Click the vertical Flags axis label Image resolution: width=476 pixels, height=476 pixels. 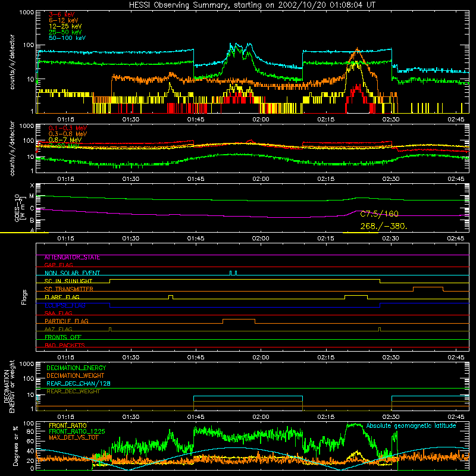(x=24, y=297)
